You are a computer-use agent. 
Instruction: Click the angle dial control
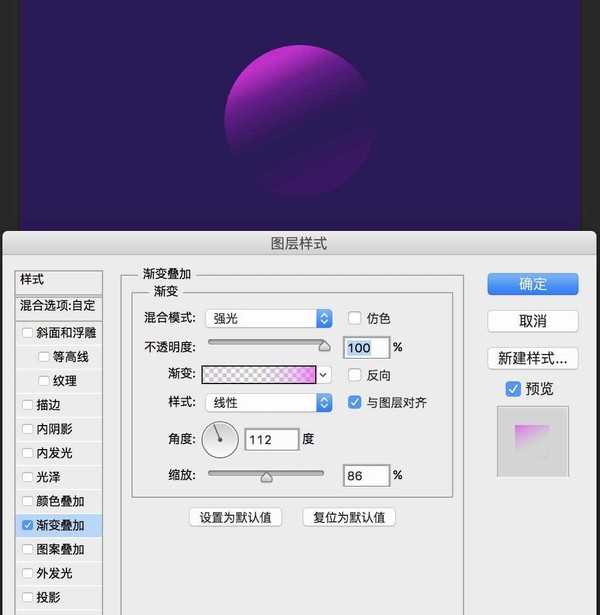220,439
